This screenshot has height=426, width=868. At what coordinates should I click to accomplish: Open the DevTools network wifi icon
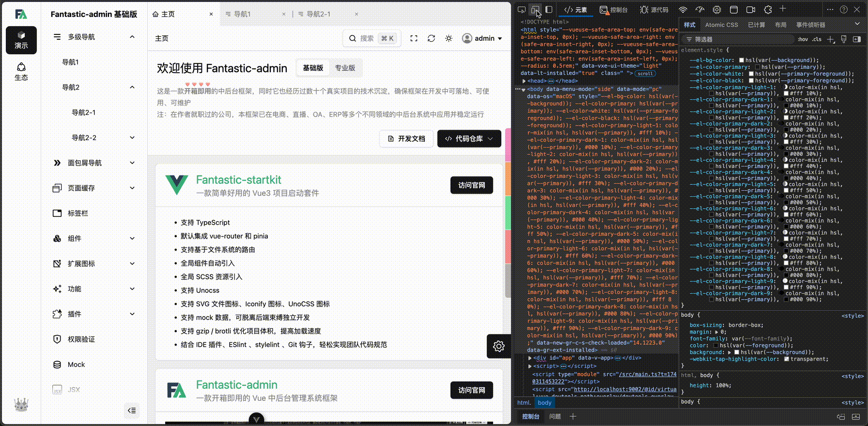(x=682, y=10)
